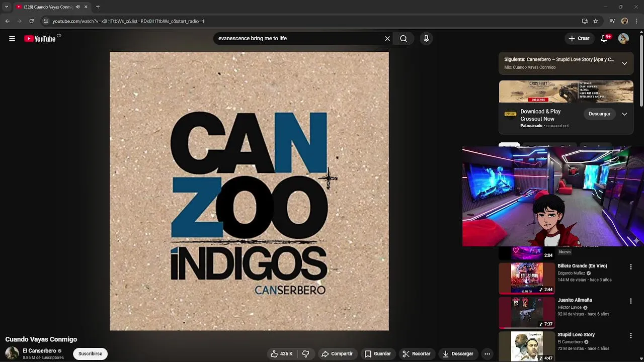The width and height of the screenshot is (644, 362).
Task: Click the page vertical scrollbar
Action: tap(641, 70)
